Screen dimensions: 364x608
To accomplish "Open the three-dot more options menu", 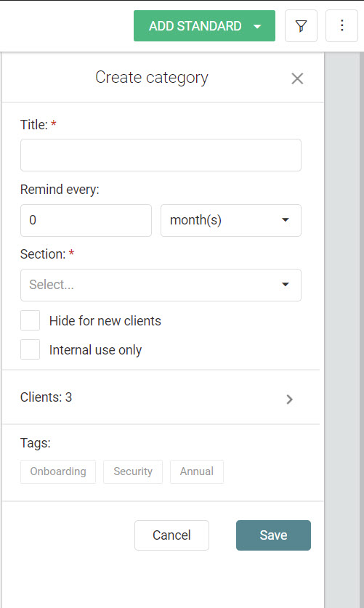I will [341, 26].
